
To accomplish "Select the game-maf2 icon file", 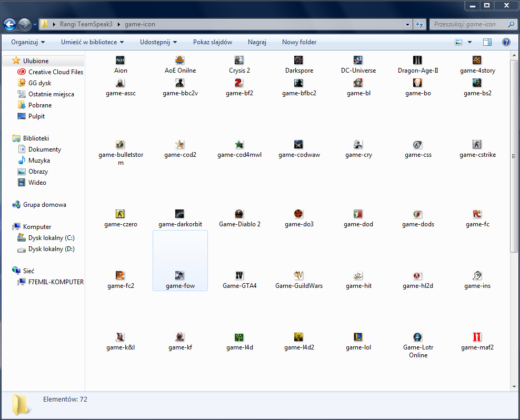I will 477,342.
